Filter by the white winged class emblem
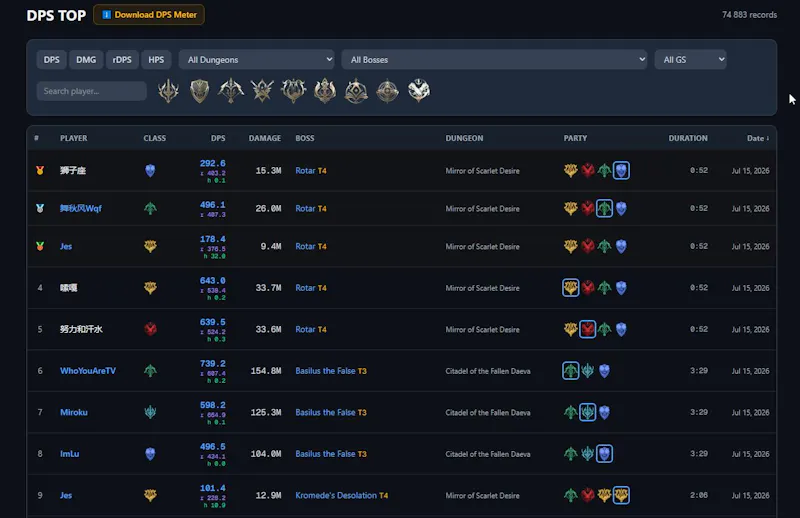 (x=419, y=90)
